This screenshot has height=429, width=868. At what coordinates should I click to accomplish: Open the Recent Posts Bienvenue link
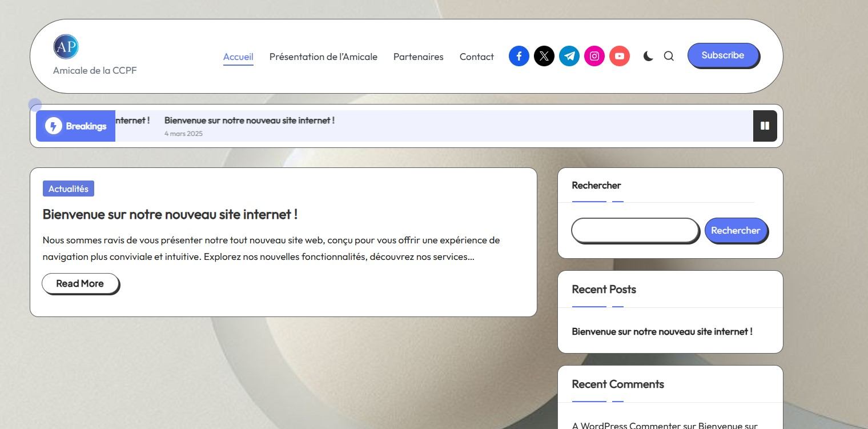tap(662, 331)
